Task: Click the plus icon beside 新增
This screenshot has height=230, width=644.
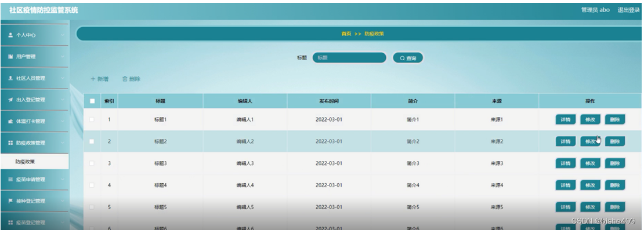Action: [93, 79]
